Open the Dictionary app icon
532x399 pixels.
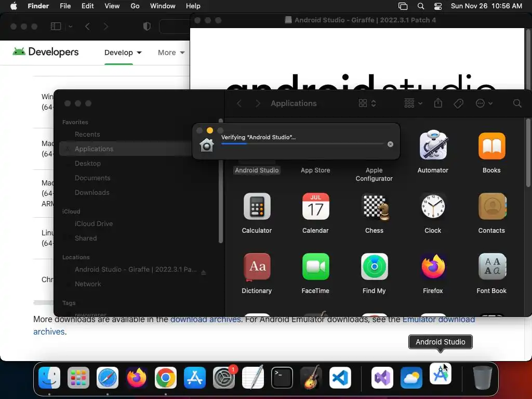pos(257,267)
